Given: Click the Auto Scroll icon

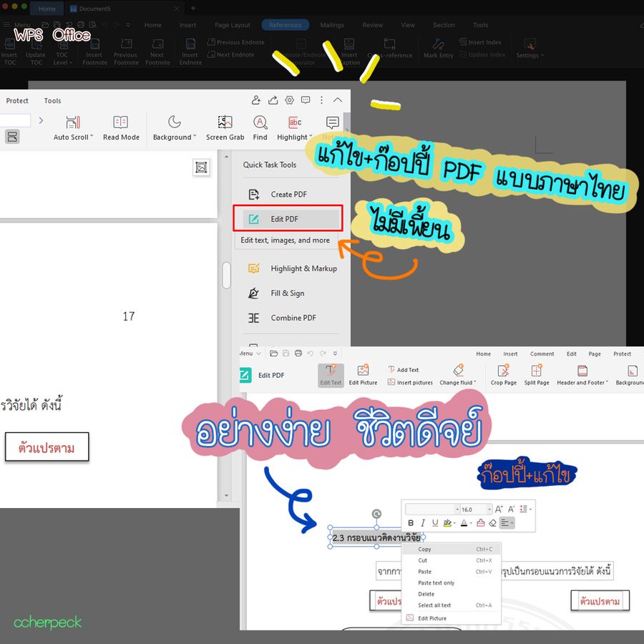Looking at the screenshot, I should click(x=73, y=122).
